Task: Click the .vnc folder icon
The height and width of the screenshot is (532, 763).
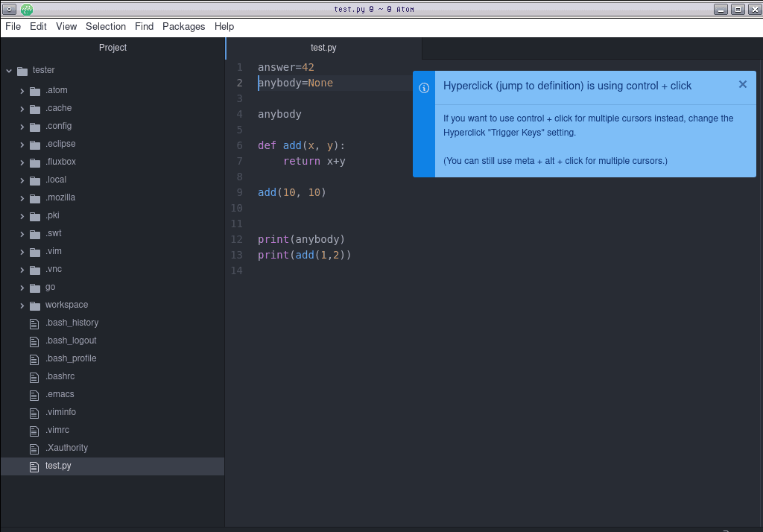Action: (35, 270)
